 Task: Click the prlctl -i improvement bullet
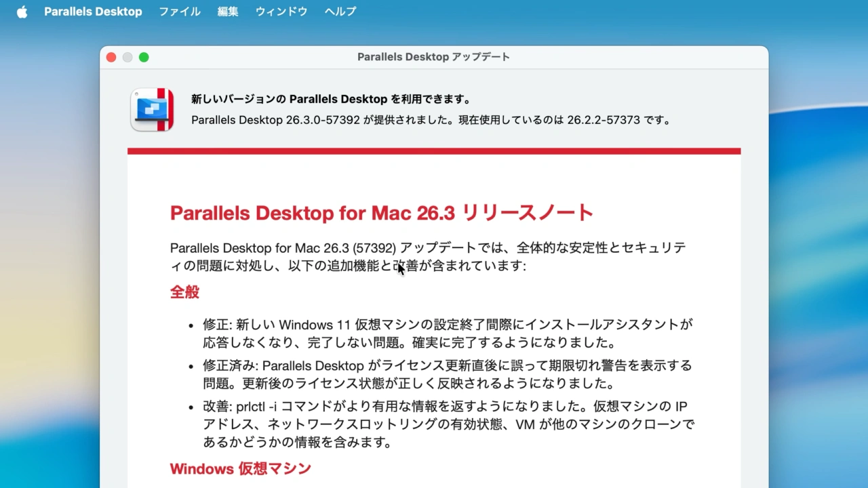click(448, 424)
